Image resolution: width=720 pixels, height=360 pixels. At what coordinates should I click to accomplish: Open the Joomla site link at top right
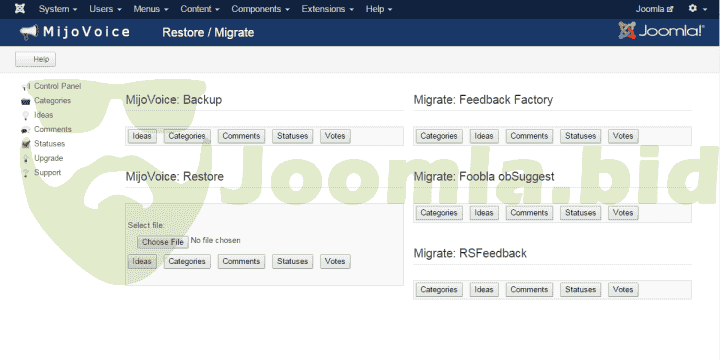coord(654,9)
